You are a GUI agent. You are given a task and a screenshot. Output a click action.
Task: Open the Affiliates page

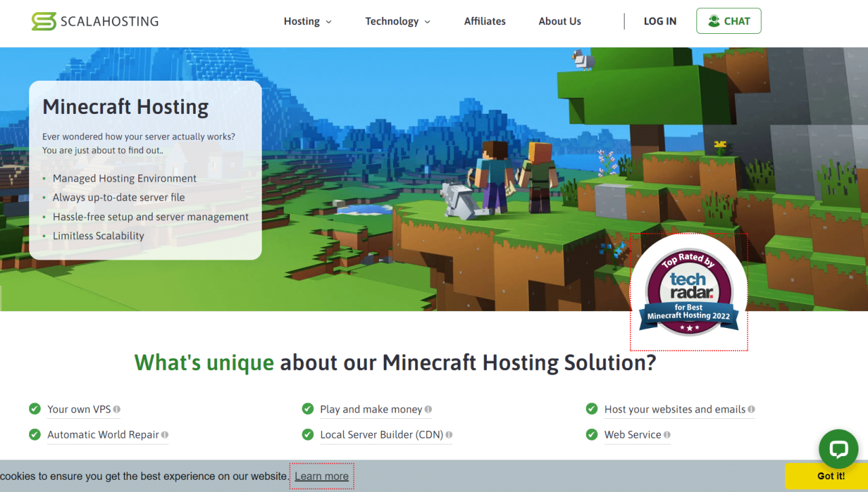coord(485,21)
